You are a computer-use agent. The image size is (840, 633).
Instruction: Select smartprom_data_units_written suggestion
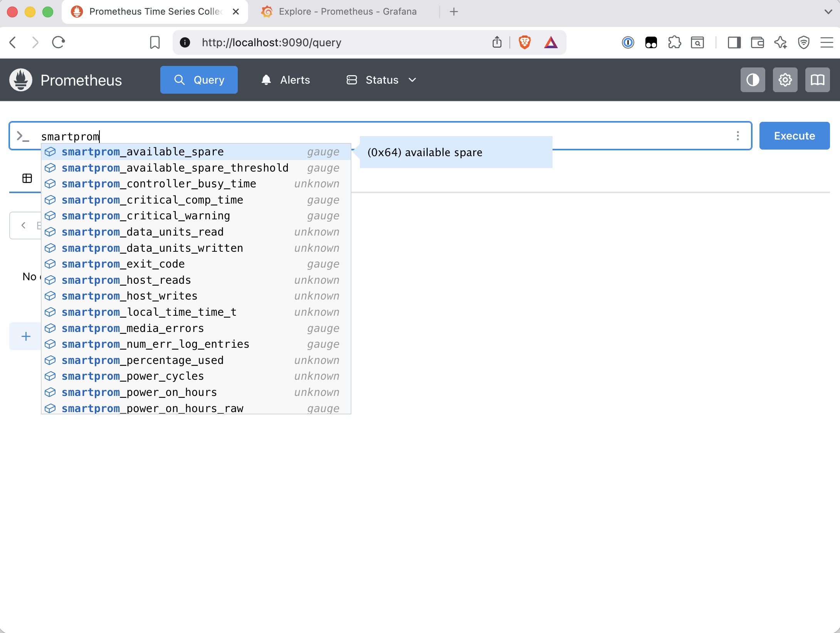tap(196, 248)
